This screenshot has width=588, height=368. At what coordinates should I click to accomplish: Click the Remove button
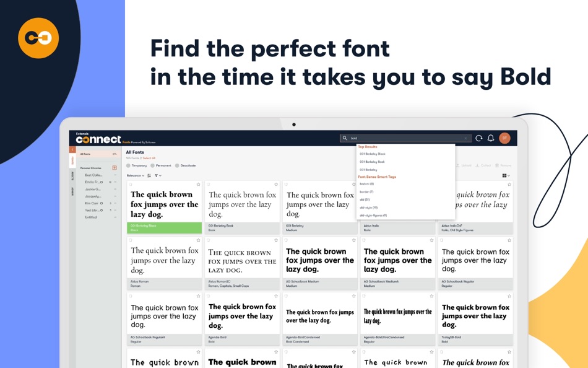tap(503, 165)
